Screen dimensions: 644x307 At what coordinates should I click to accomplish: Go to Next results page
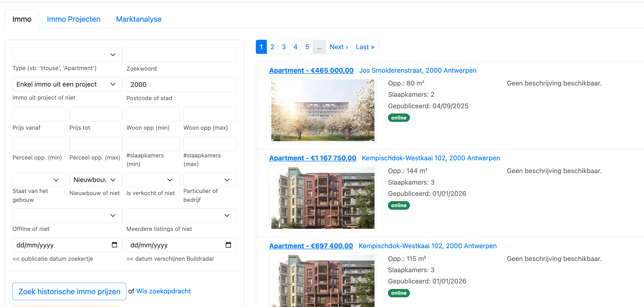tap(338, 47)
